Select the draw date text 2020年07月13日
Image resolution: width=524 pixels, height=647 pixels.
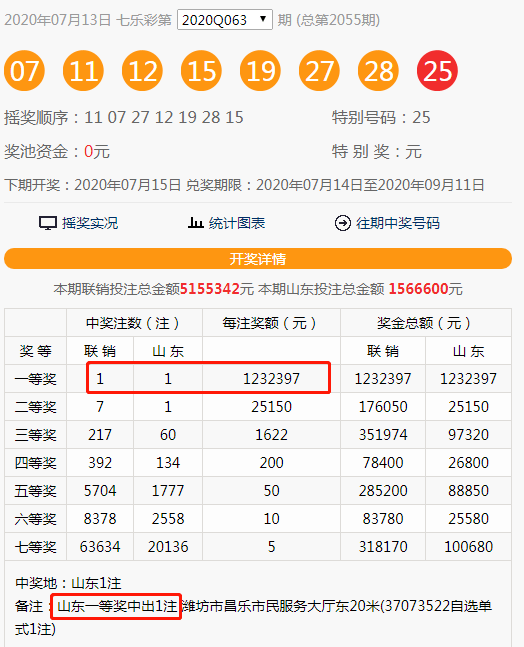pyautogui.click(x=58, y=20)
